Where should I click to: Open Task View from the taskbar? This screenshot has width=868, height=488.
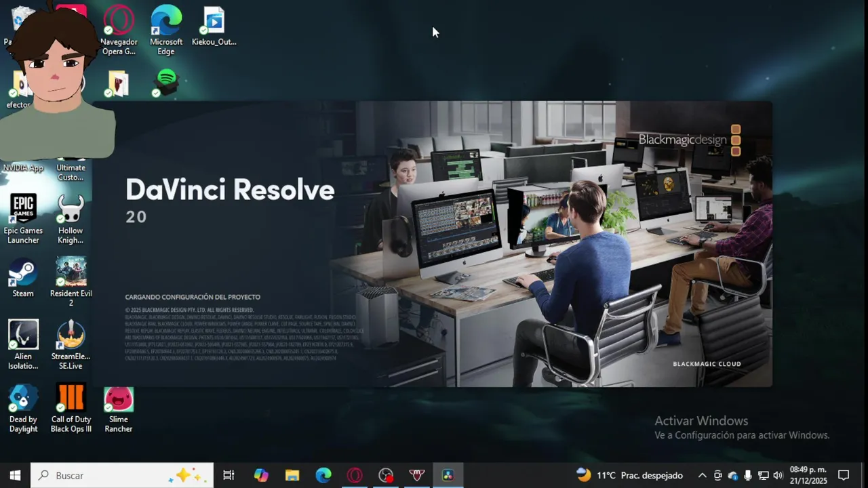229,475
